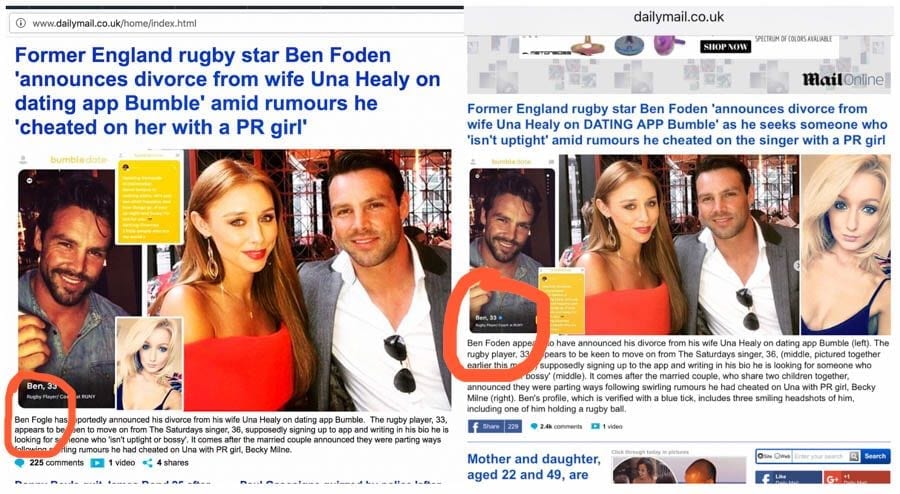Screen dimensions: 900x494
Task: Click the 4 shares share icon
Action: tap(148, 462)
